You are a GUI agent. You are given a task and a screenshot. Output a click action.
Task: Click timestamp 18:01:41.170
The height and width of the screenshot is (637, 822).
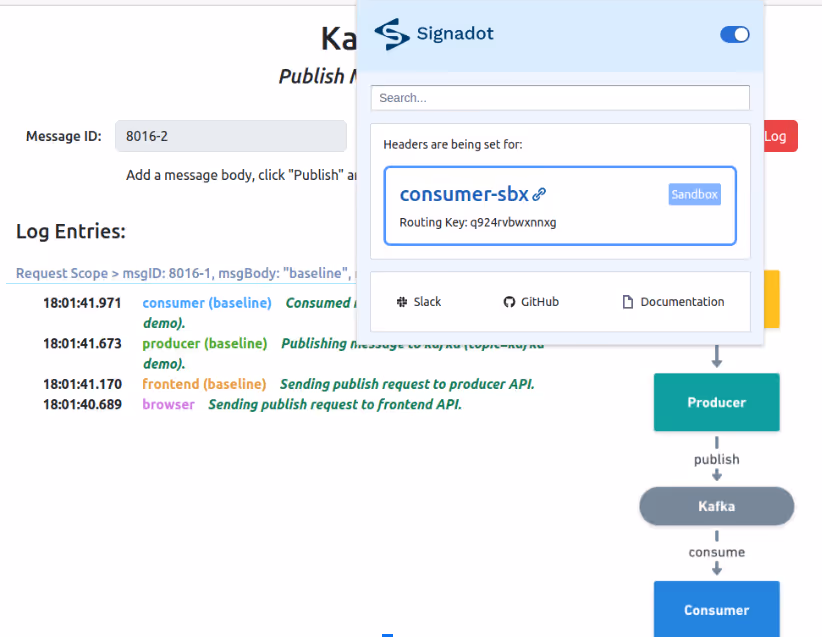click(82, 384)
